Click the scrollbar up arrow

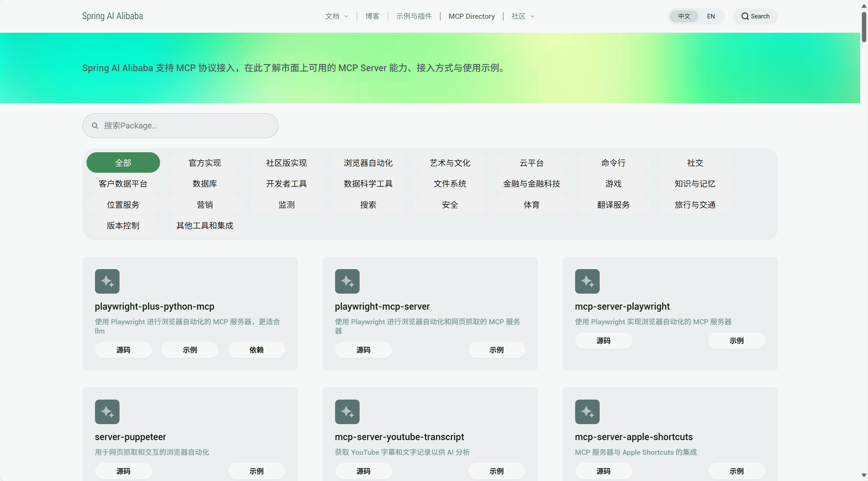(864, 6)
